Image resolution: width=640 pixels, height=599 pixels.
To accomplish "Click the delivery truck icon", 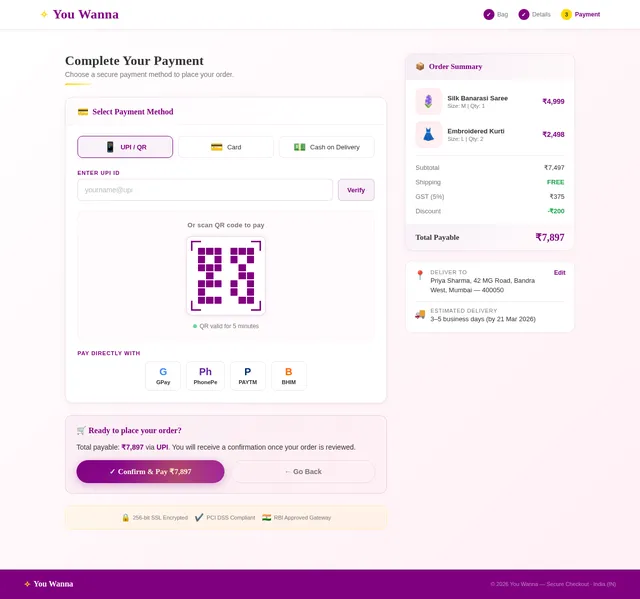I will [x=420, y=314].
